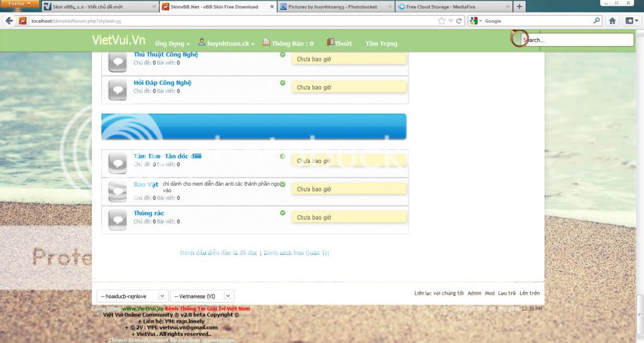This screenshot has height=343, width=644.
Task: Click Đánh dấu diễn đàn là đã đọc
Action: click(218, 252)
